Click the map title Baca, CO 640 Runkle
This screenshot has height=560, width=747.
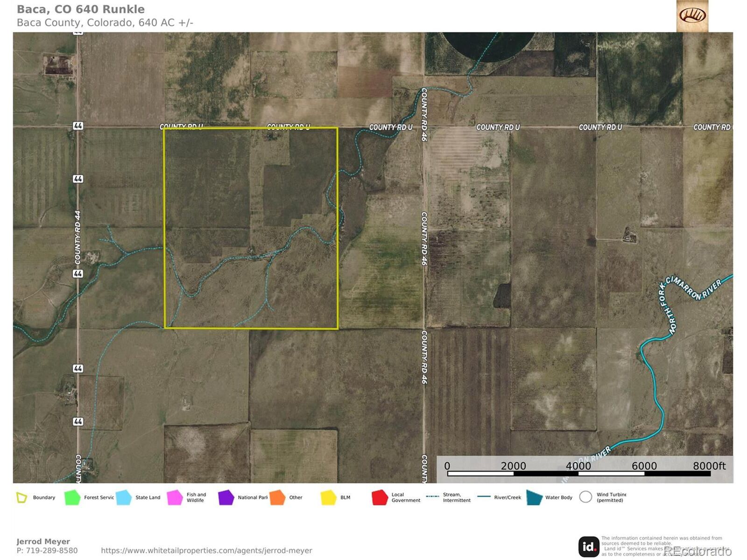(81, 9)
